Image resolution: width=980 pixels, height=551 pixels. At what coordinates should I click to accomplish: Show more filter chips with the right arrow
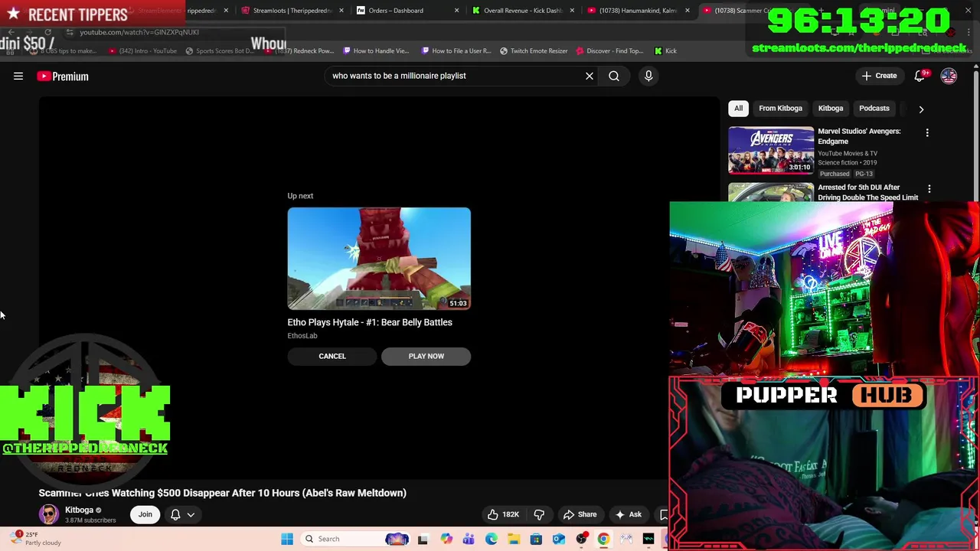(921, 109)
